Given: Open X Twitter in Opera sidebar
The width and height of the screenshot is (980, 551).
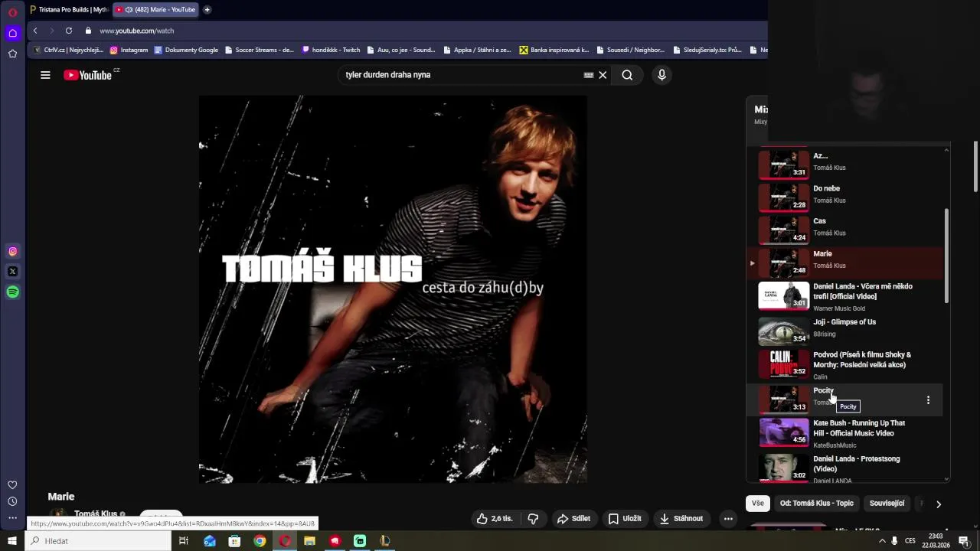Looking at the screenshot, I should click(12, 272).
